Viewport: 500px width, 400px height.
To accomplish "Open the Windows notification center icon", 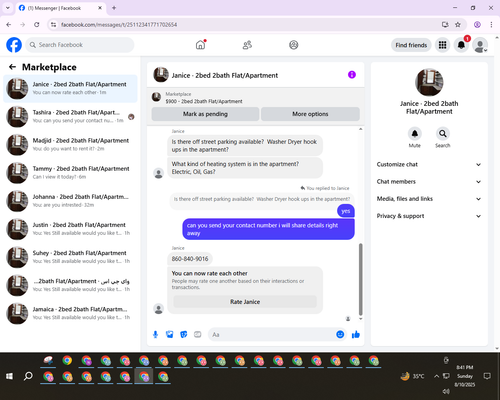I will [x=487, y=376].
